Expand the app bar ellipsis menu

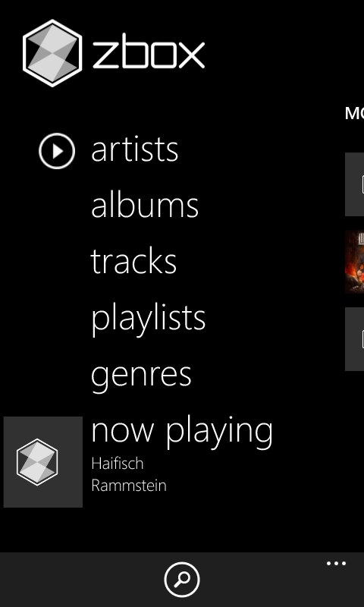[336, 563]
